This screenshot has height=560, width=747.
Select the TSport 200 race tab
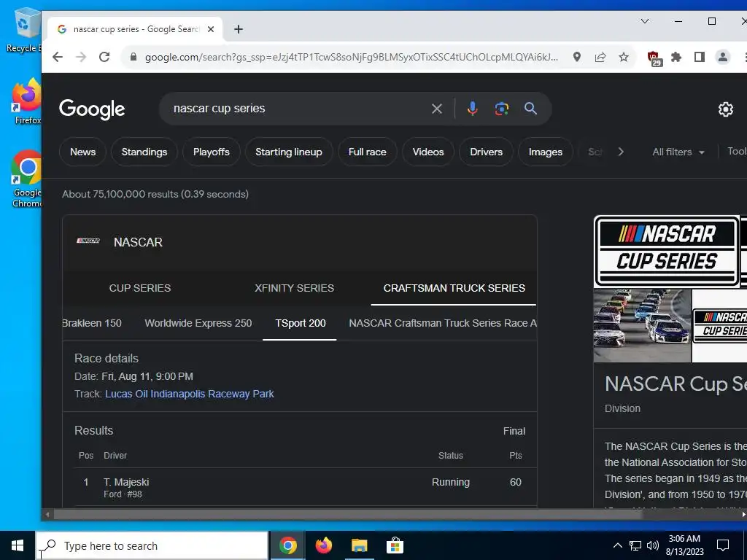pyautogui.click(x=300, y=323)
